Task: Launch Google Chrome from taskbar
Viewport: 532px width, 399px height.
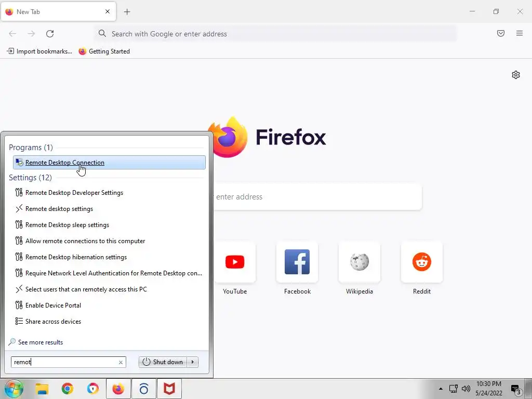Action: (68, 389)
